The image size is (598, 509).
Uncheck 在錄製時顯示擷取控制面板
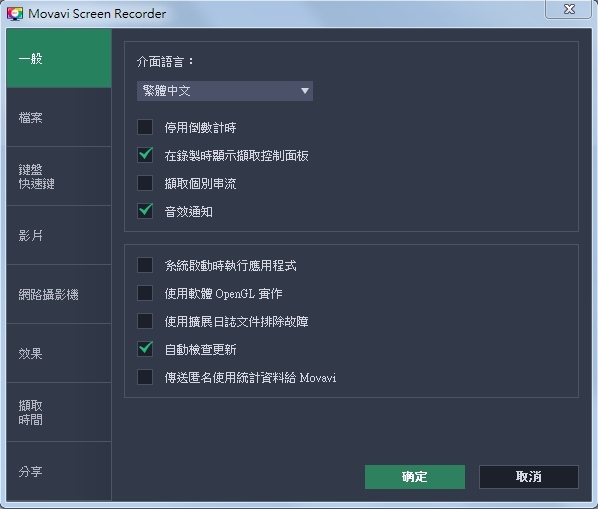(145, 155)
